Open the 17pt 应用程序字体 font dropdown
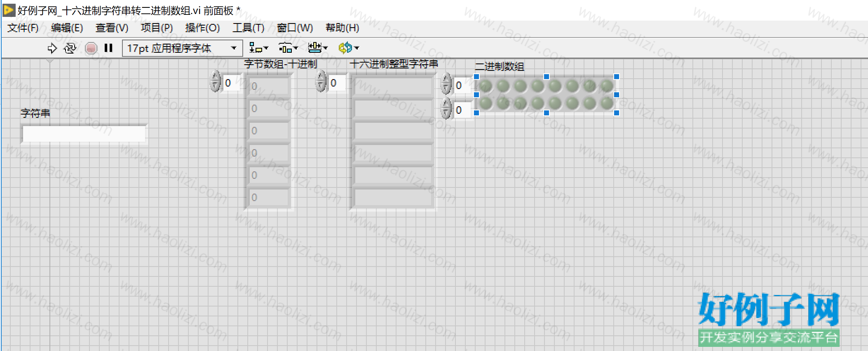 [183, 48]
